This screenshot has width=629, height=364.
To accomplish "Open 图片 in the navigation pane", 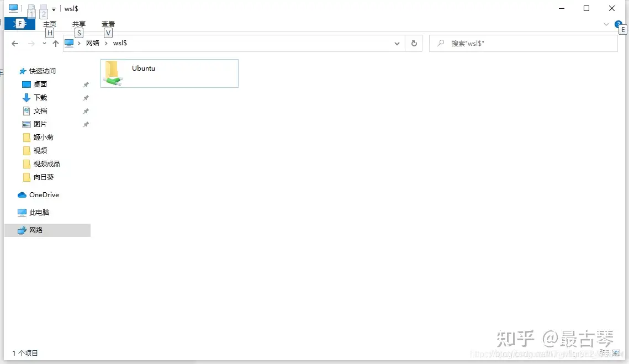I will pyautogui.click(x=40, y=124).
